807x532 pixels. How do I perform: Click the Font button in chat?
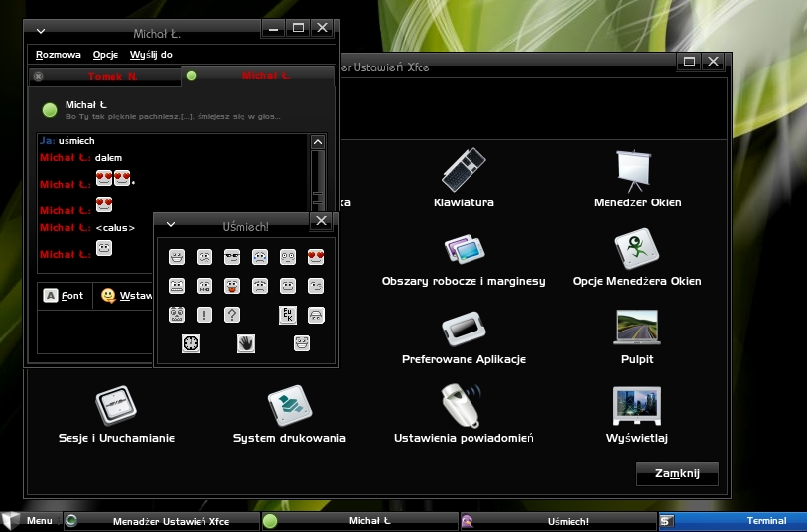tap(64, 296)
